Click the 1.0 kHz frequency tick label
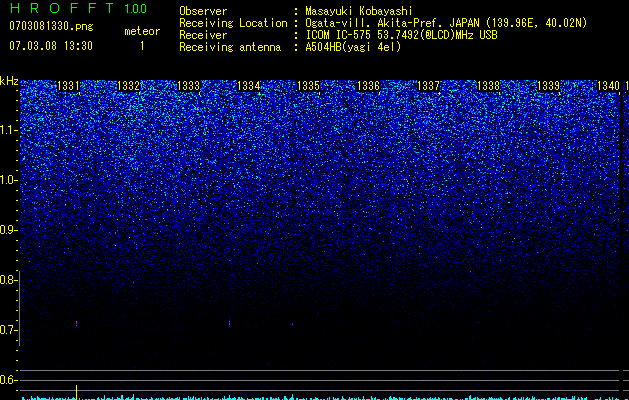 8,180
